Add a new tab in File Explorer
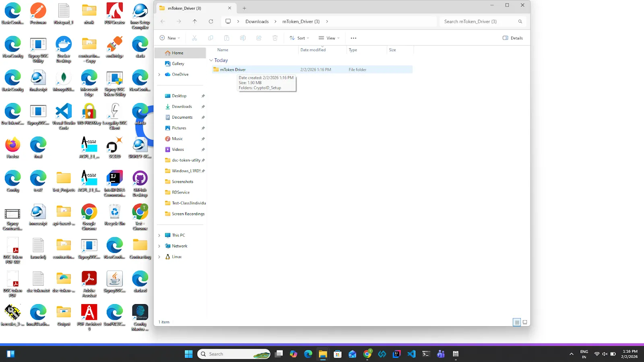Image resolution: width=644 pixels, height=362 pixels. click(244, 8)
